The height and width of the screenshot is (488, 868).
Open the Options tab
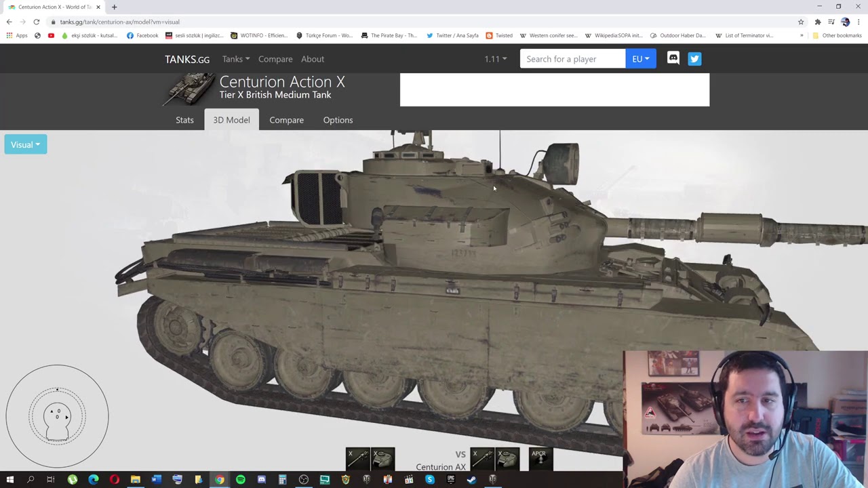click(338, 120)
